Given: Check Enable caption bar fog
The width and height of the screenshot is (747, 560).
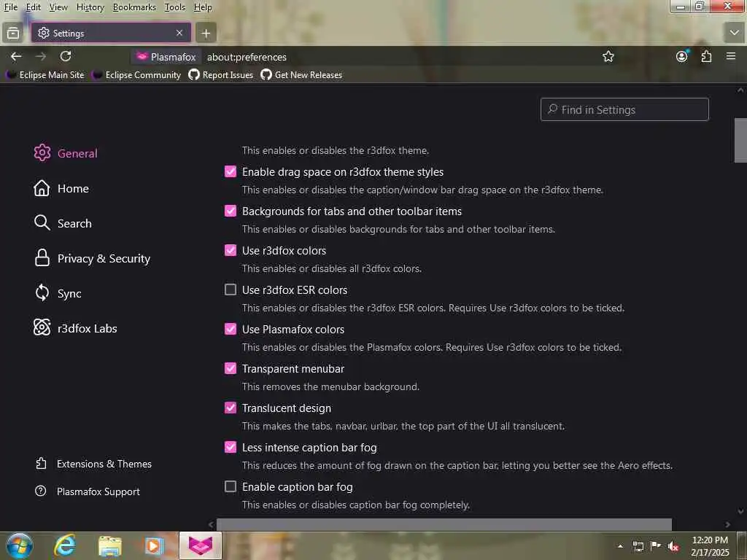Looking at the screenshot, I should pyautogui.click(x=230, y=486).
